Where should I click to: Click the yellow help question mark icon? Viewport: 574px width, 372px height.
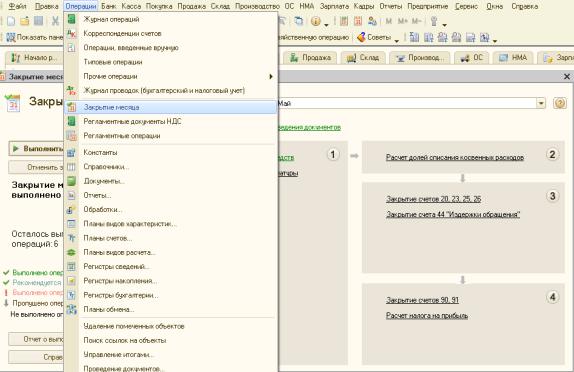(560, 103)
